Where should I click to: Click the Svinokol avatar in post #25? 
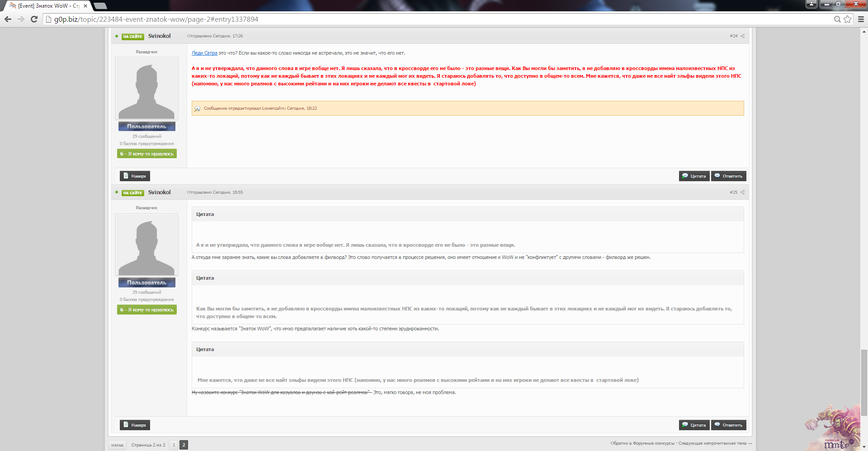coord(146,244)
